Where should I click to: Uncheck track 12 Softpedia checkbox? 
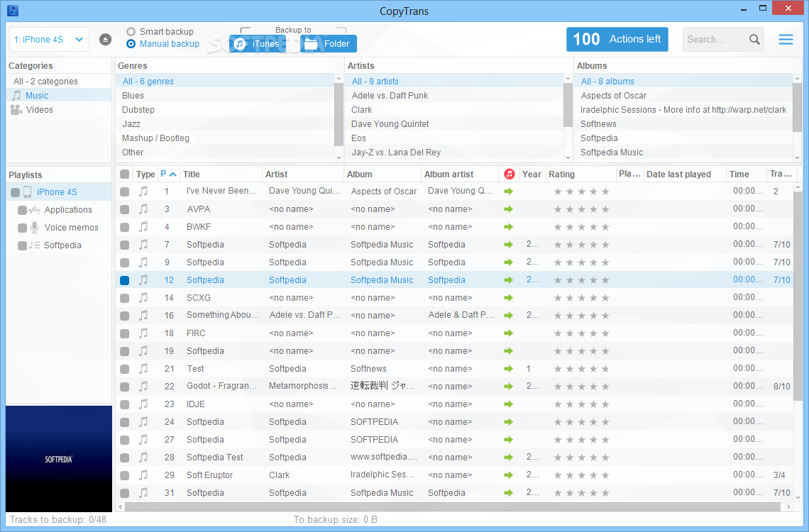click(x=124, y=280)
